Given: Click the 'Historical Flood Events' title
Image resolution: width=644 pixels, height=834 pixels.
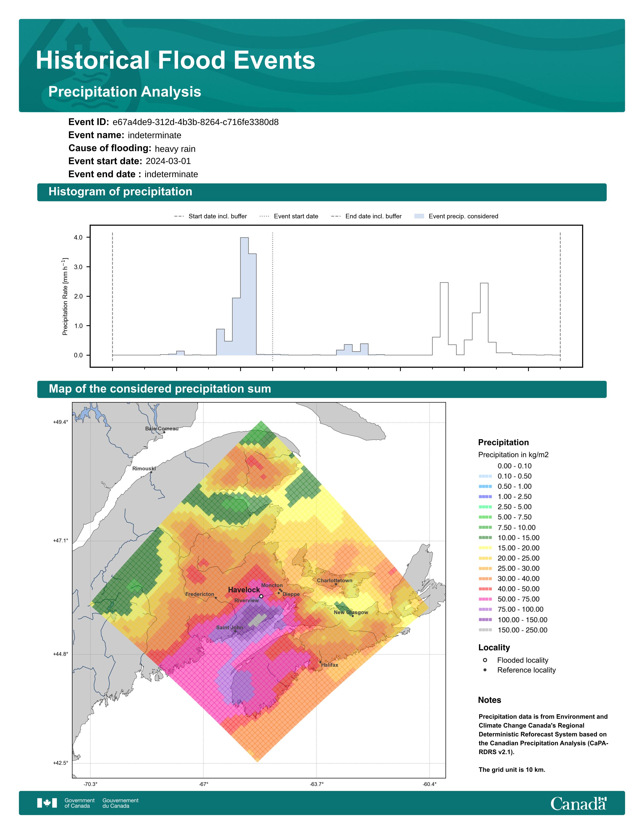Looking at the screenshot, I should click(x=176, y=60).
